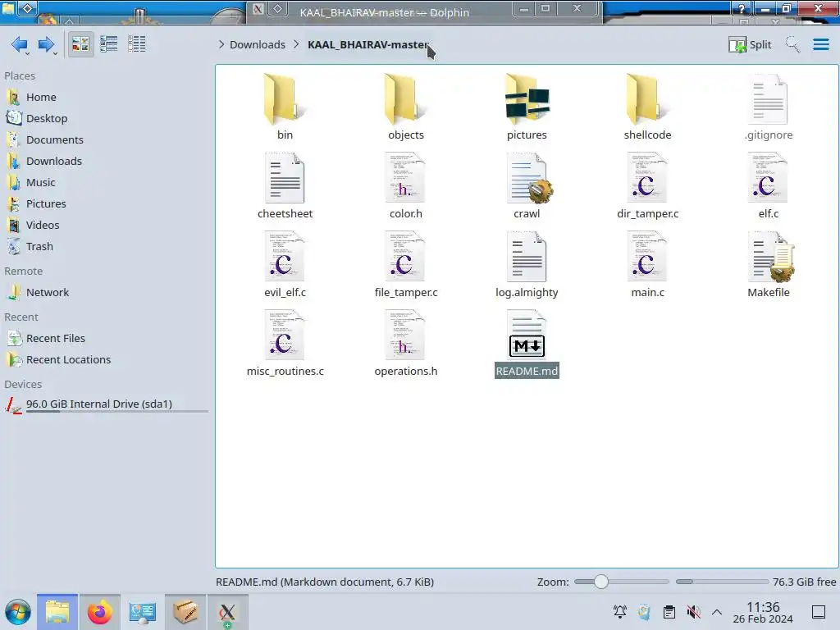Select the main.c source file
840x630 pixels.
pos(647,265)
